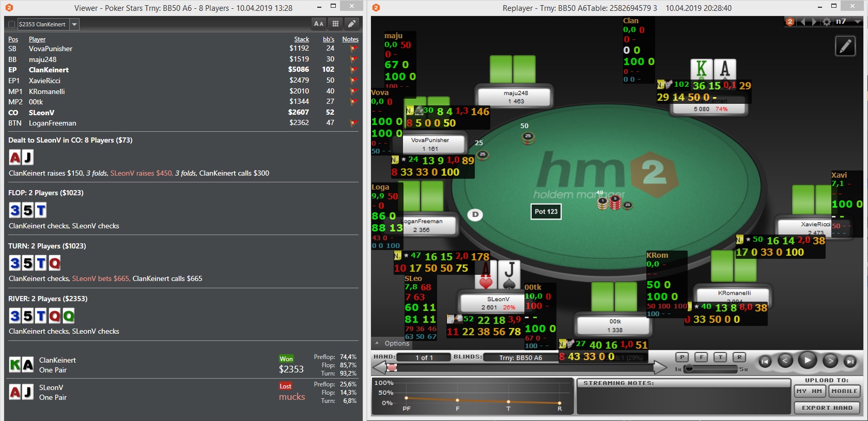Sort by Pos column header
Screen dimensions: 868x421
click(13, 39)
